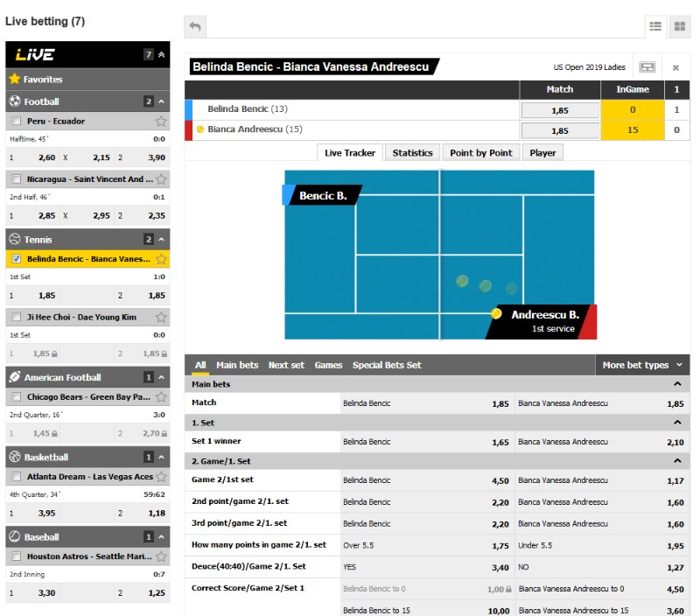This screenshot has width=700, height=616.
Task: Collapse the 2. Game/1. Set group
Action: click(677, 460)
